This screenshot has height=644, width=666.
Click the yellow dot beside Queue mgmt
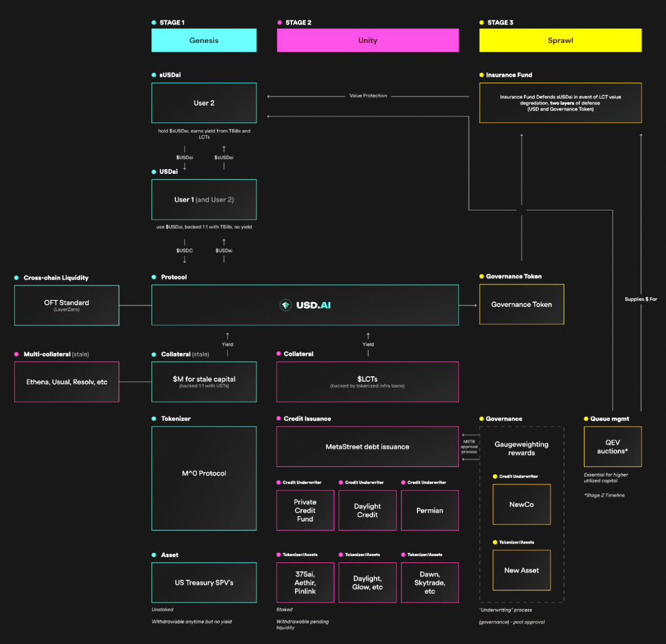pos(586,419)
